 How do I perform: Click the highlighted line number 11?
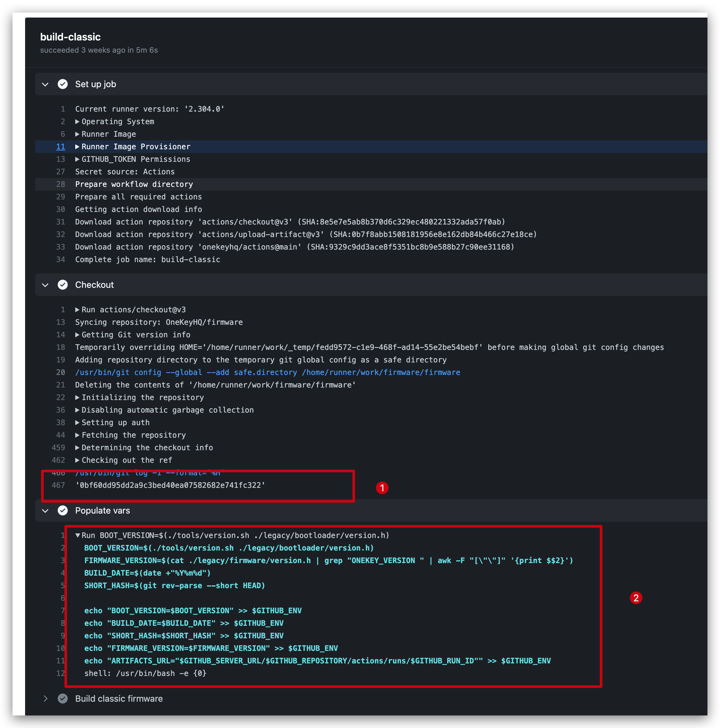[x=61, y=147]
